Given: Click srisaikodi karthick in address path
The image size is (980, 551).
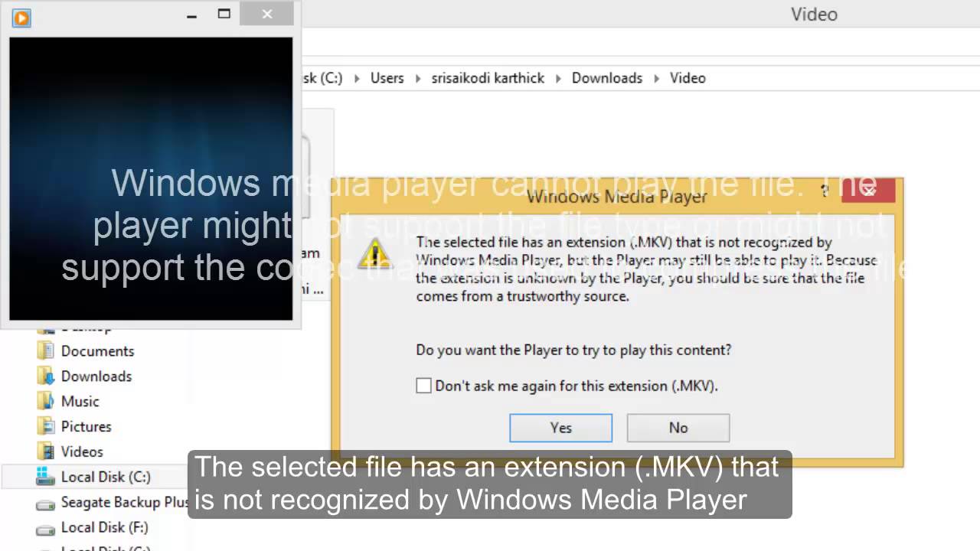Looking at the screenshot, I should [488, 78].
